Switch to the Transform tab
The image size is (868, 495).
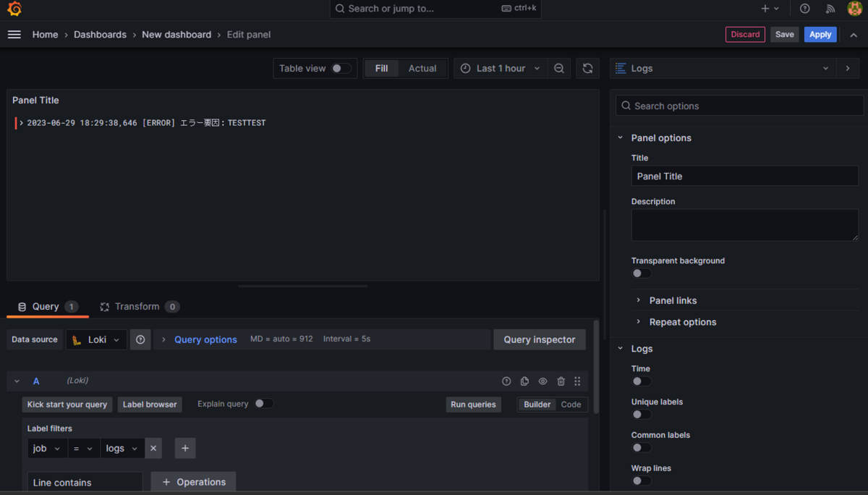tap(139, 307)
